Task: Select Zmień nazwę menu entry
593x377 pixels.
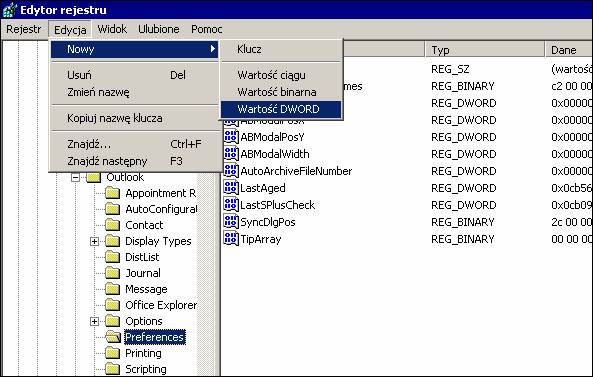Action: (x=135, y=92)
